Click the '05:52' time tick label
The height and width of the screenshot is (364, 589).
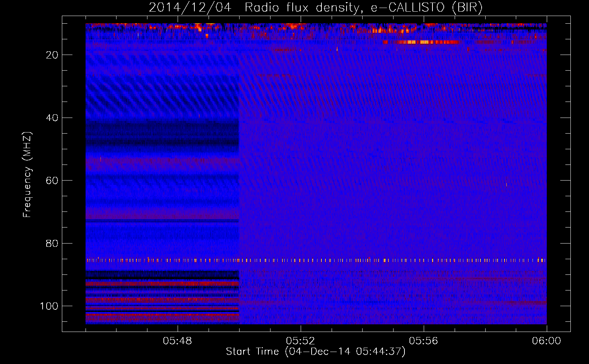300,341
